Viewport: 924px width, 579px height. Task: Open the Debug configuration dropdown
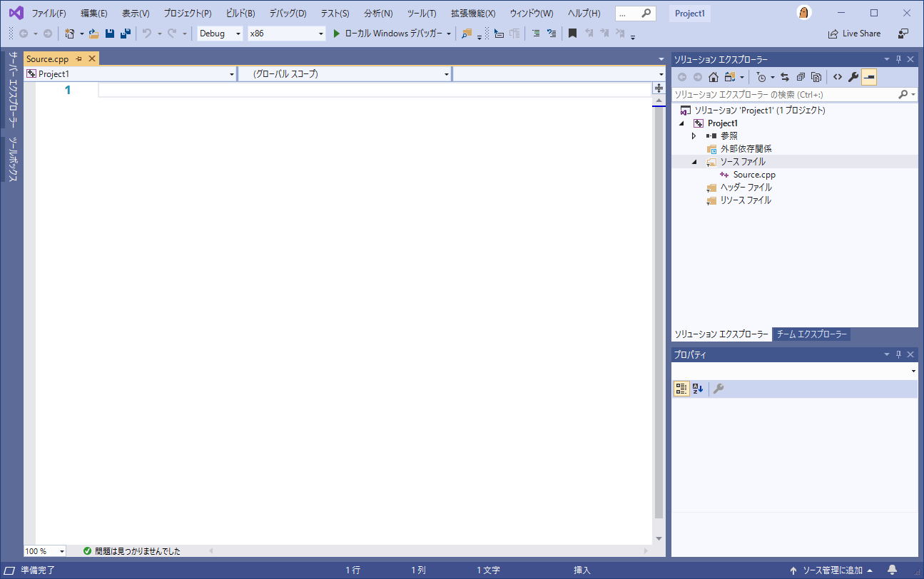pos(220,34)
